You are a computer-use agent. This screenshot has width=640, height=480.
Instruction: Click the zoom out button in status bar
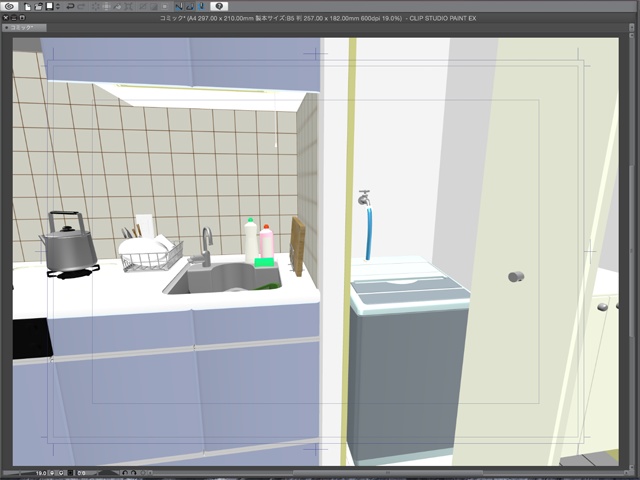52,473
